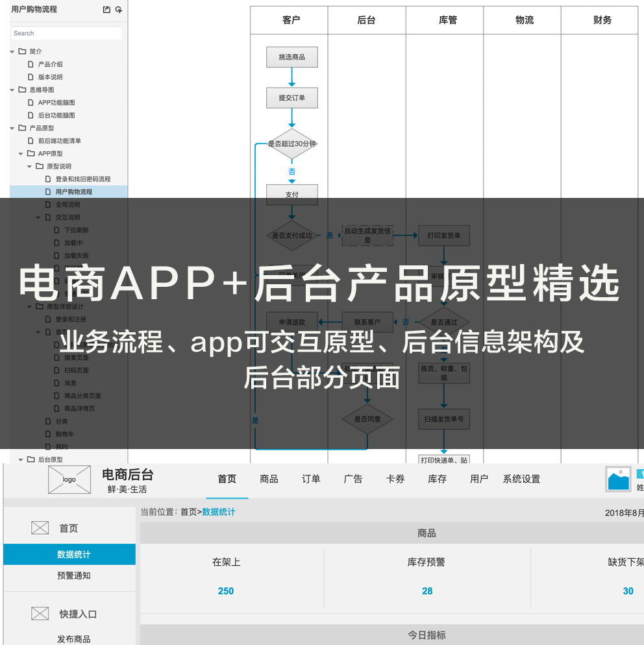Screen dimensions: 644x645
Task: Open the 商品分类页面 page
Action: click(82, 396)
